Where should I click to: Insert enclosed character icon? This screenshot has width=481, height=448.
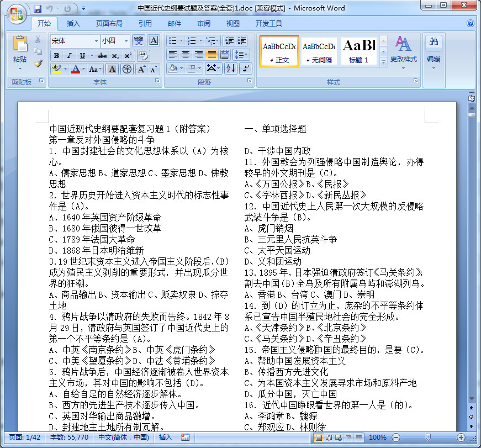click(x=127, y=69)
